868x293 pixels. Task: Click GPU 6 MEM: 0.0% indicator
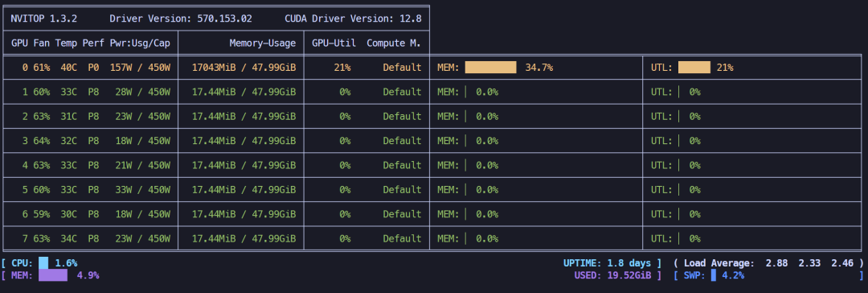[468, 214]
